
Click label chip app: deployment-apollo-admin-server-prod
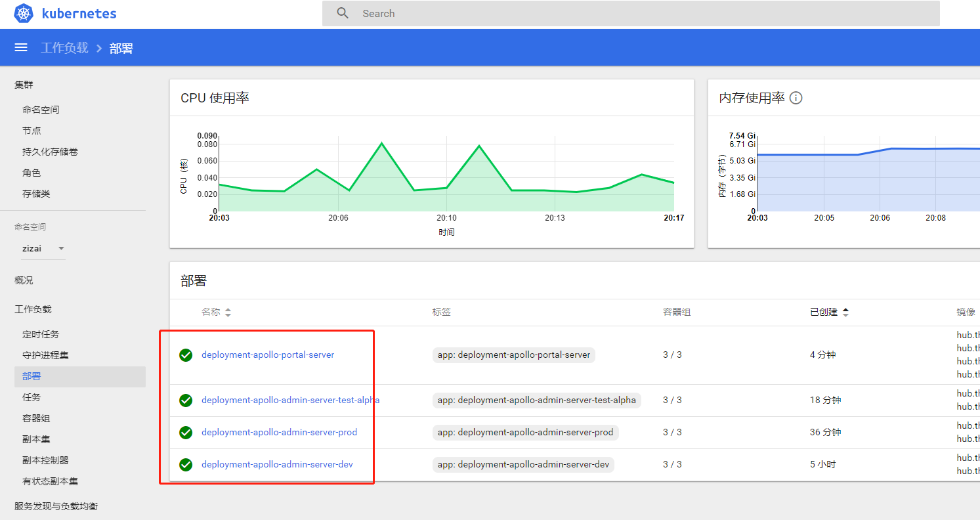pos(525,432)
